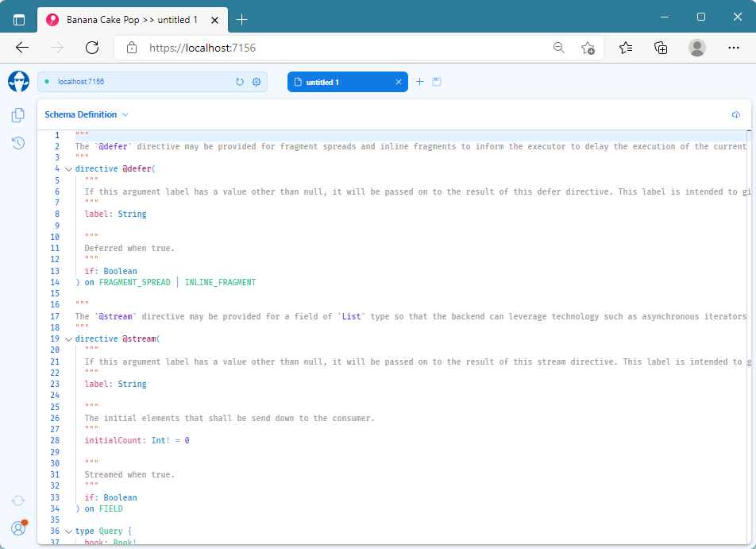This screenshot has height=549, width=756.
Task: Click the Banana Cake Pop logo
Action: point(17,81)
